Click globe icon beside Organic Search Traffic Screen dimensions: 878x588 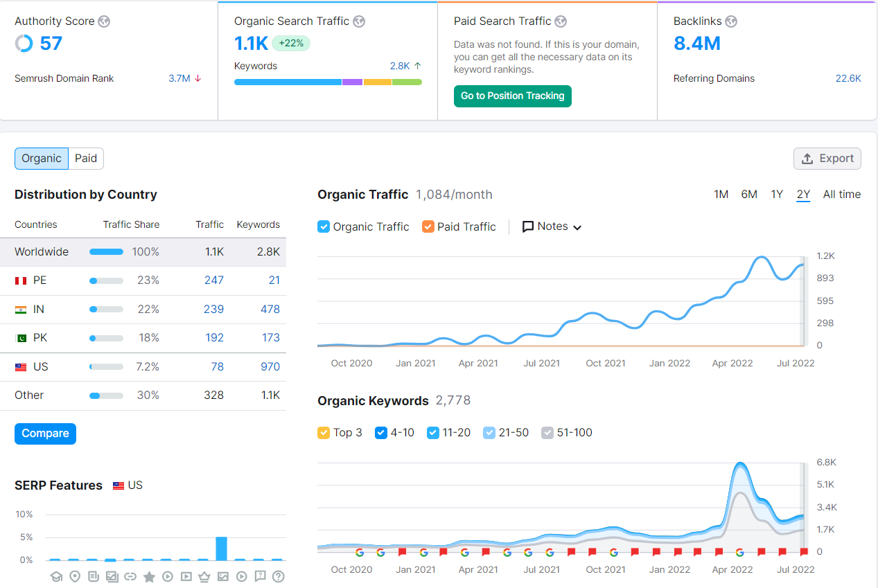pyautogui.click(x=359, y=21)
